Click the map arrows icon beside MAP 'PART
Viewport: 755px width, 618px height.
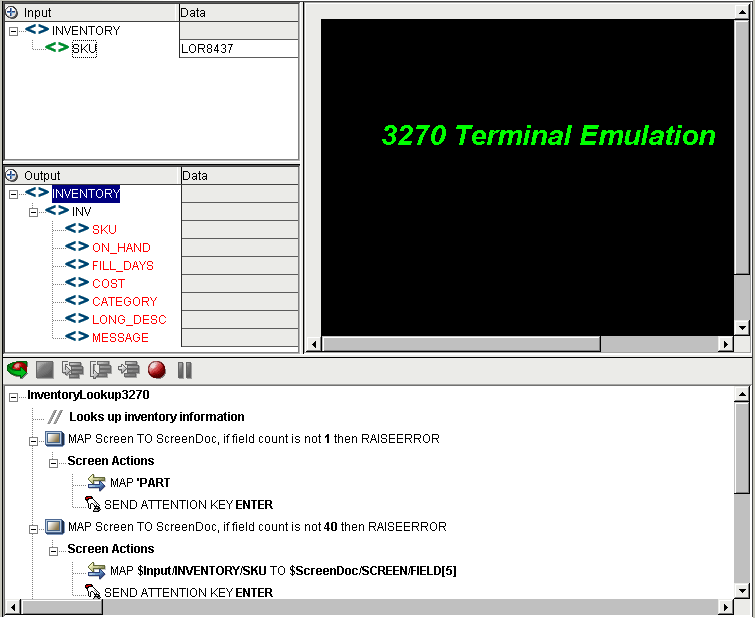(x=96, y=482)
